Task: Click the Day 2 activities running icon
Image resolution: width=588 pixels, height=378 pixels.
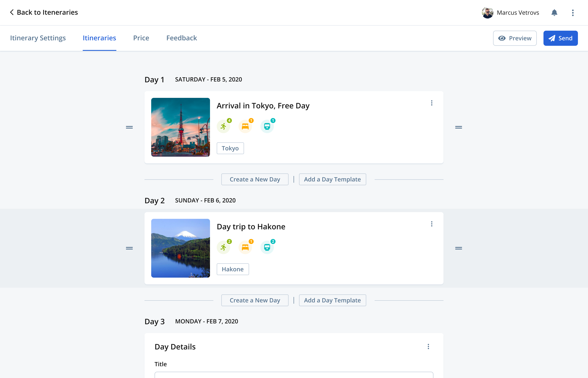Action: tap(223, 247)
